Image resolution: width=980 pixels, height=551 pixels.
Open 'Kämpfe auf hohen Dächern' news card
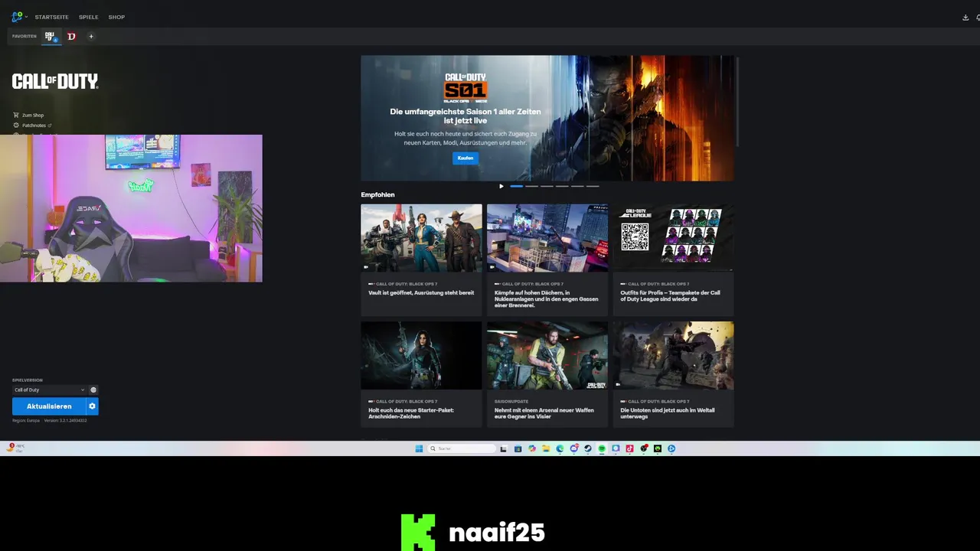point(547,259)
